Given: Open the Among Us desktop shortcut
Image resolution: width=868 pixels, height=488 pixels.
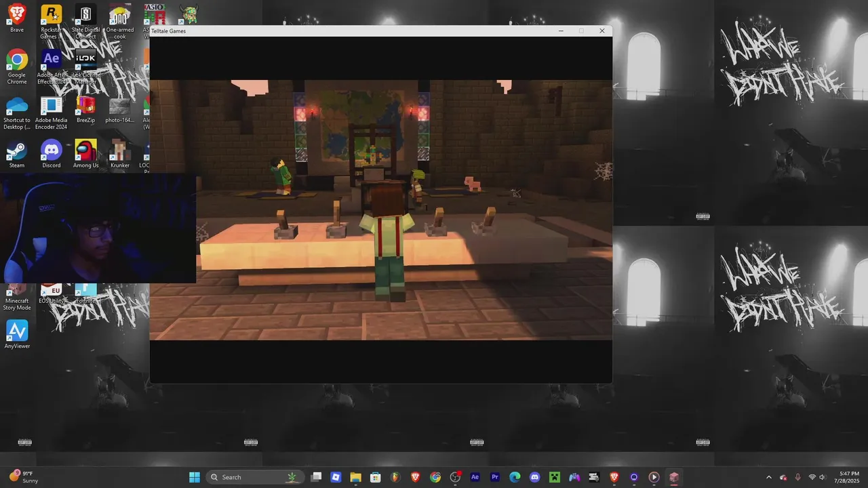Looking at the screenshot, I should (x=85, y=155).
